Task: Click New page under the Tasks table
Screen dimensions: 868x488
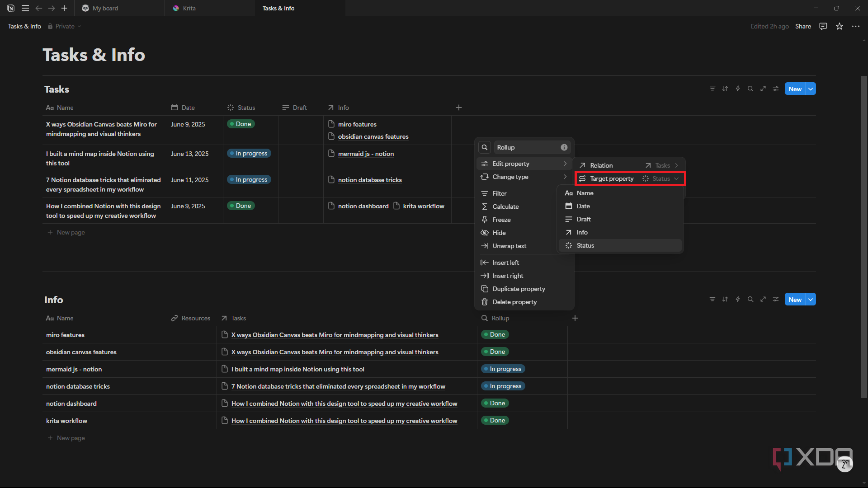Action: 66,232
